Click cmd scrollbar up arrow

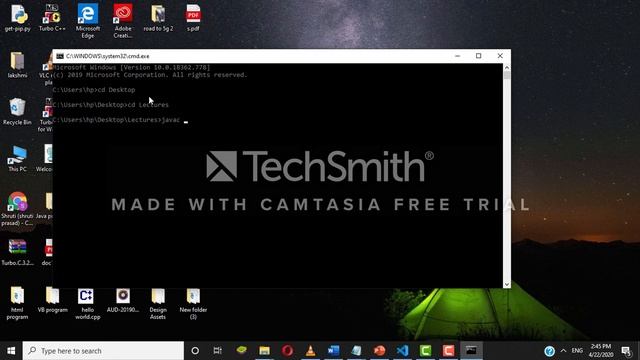pyautogui.click(x=507, y=67)
